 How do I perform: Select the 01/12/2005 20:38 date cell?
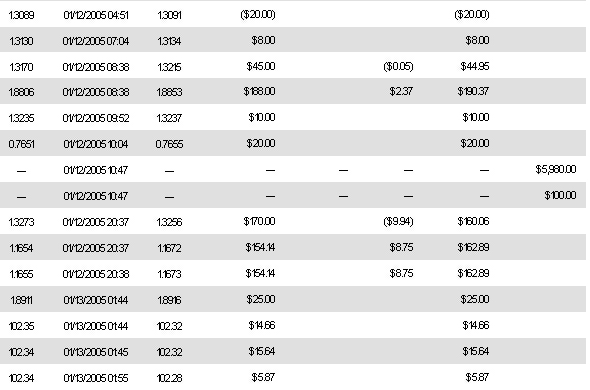click(x=96, y=274)
